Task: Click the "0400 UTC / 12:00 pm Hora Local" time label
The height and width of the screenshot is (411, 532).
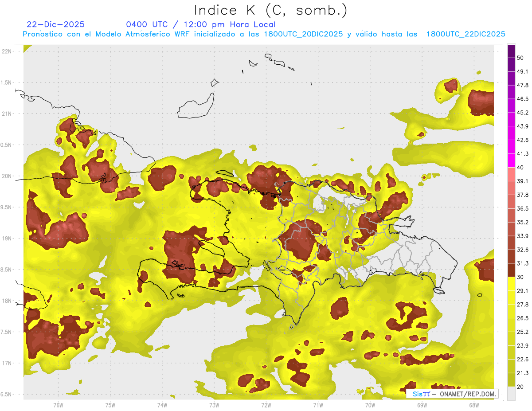Action: [x=201, y=24]
